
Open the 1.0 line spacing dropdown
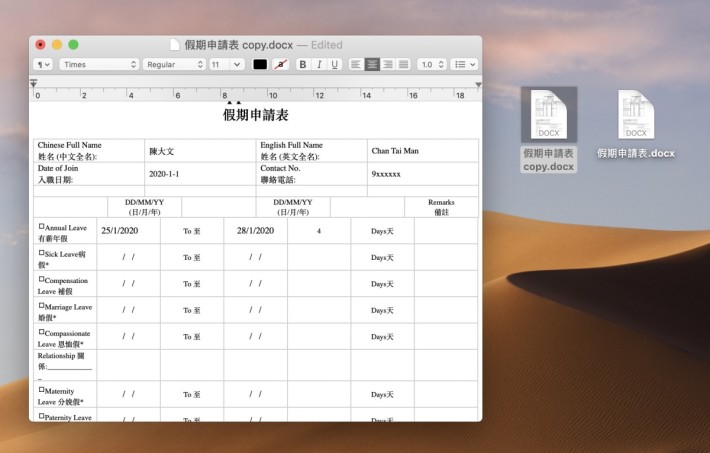pos(432,65)
